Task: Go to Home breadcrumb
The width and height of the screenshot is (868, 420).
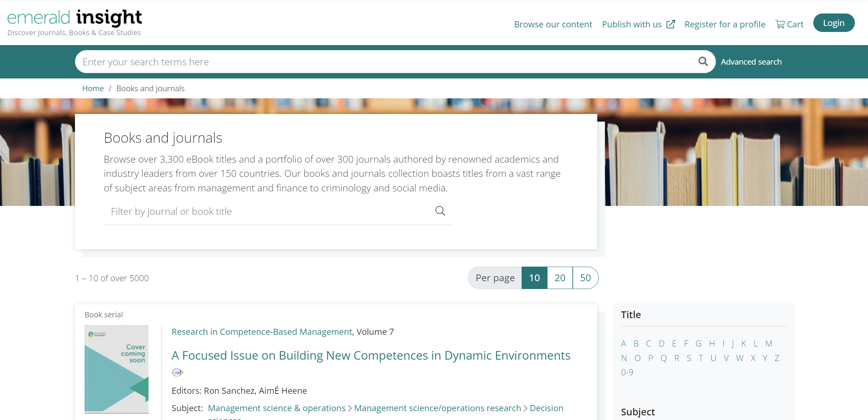Action: click(x=93, y=88)
